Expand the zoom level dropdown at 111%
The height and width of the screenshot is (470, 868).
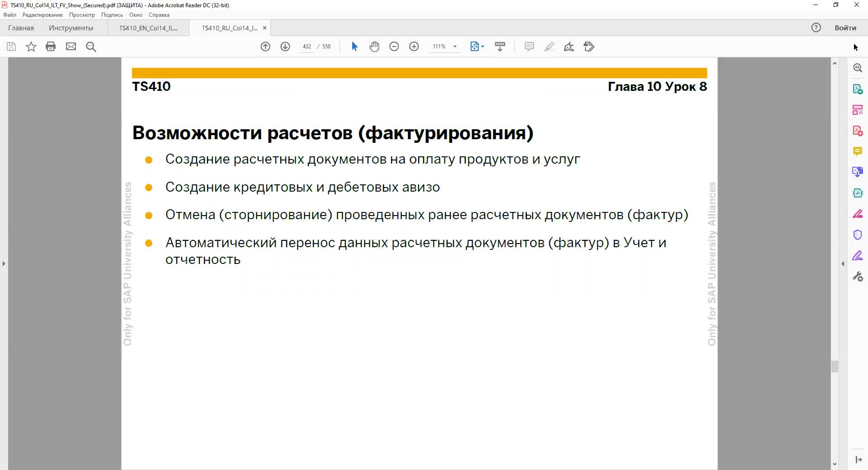click(455, 47)
